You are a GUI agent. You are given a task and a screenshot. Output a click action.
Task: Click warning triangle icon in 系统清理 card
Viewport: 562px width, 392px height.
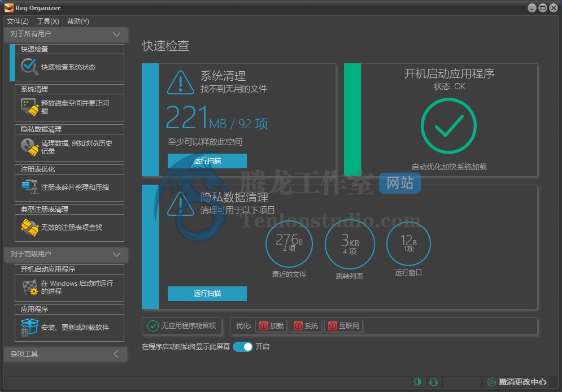pos(181,83)
